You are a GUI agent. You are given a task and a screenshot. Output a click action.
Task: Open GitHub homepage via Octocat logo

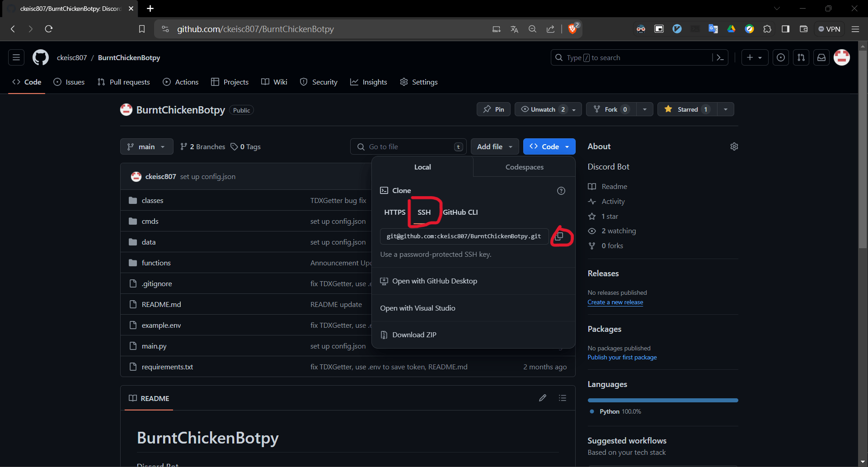click(x=40, y=57)
